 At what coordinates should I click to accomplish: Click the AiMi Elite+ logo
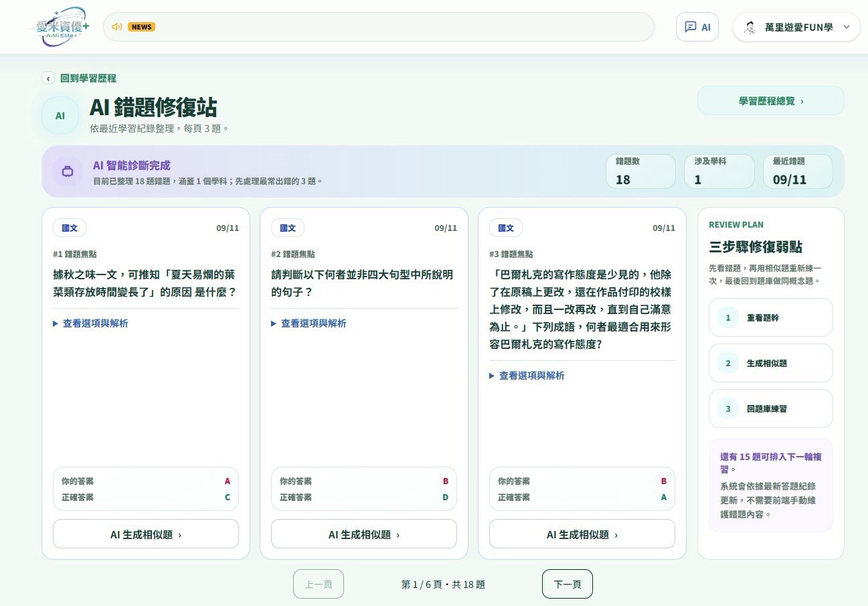(x=62, y=27)
